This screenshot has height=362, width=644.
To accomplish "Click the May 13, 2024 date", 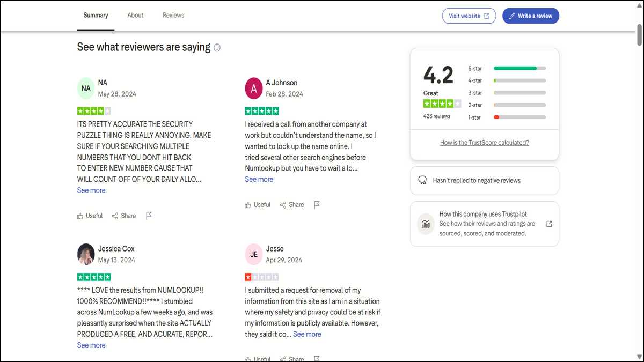I will tap(116, 260).
